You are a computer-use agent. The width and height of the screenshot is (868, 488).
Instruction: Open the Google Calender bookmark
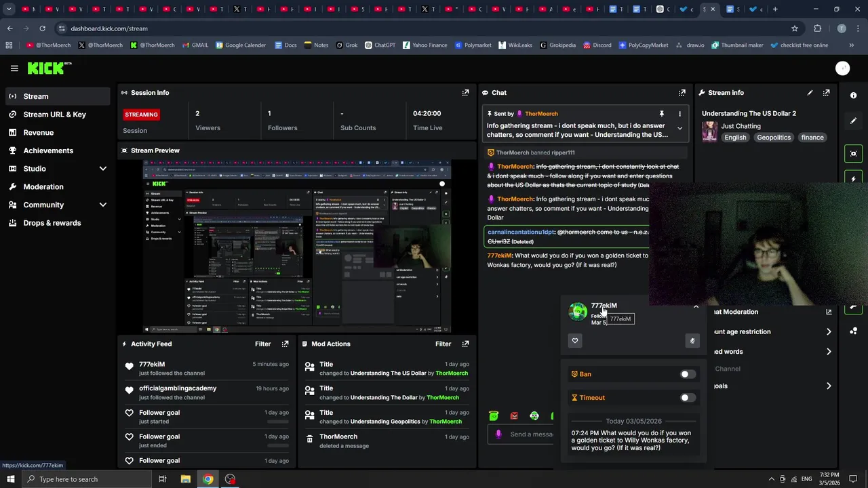click(x=241, y=45)
